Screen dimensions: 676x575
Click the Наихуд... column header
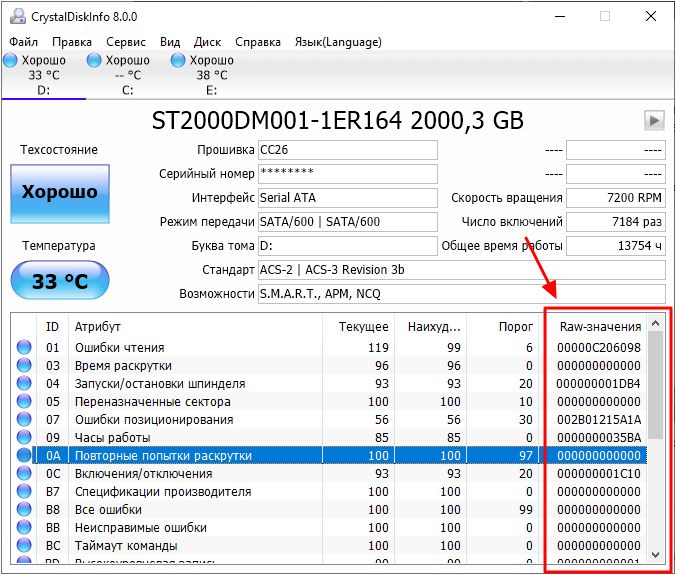[431, 327]
